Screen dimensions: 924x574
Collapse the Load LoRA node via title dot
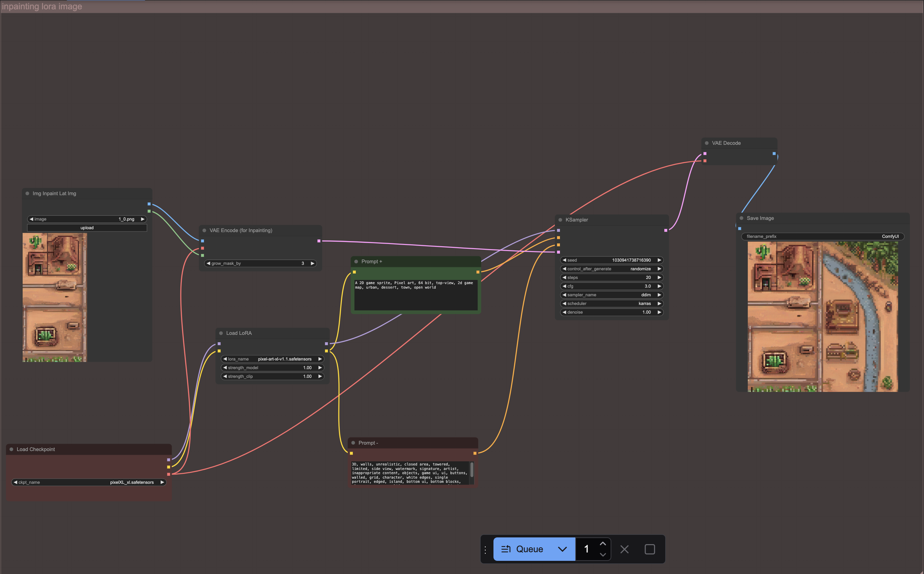(x=221, y=333)
